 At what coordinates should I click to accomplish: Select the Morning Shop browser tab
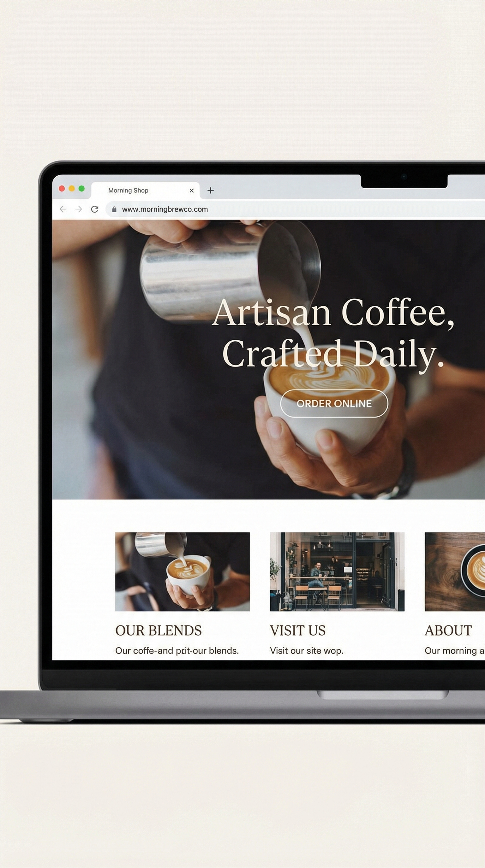pyautogui.click(x=145, y=191)
